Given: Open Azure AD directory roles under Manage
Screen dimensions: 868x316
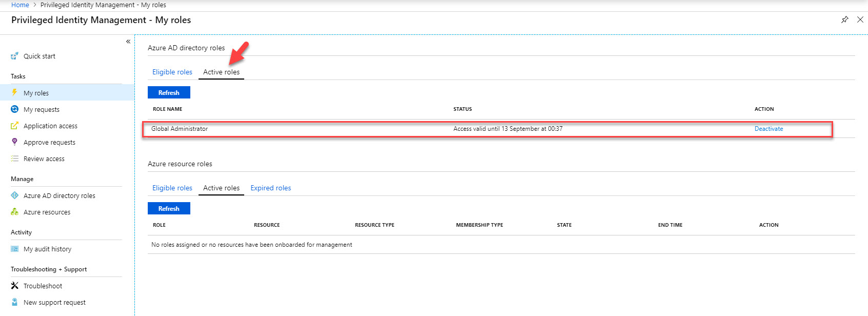Looking at the screenshot, I should (60, 195).
